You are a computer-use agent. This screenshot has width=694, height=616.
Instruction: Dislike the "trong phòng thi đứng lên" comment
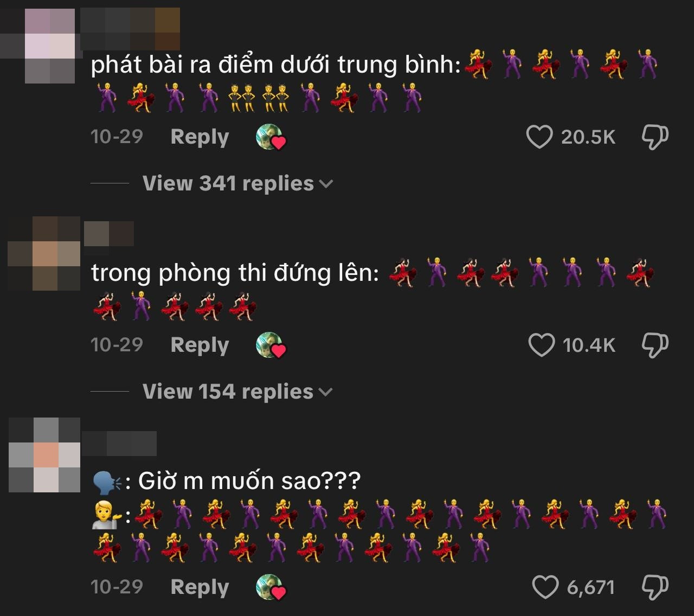[655, 345]
